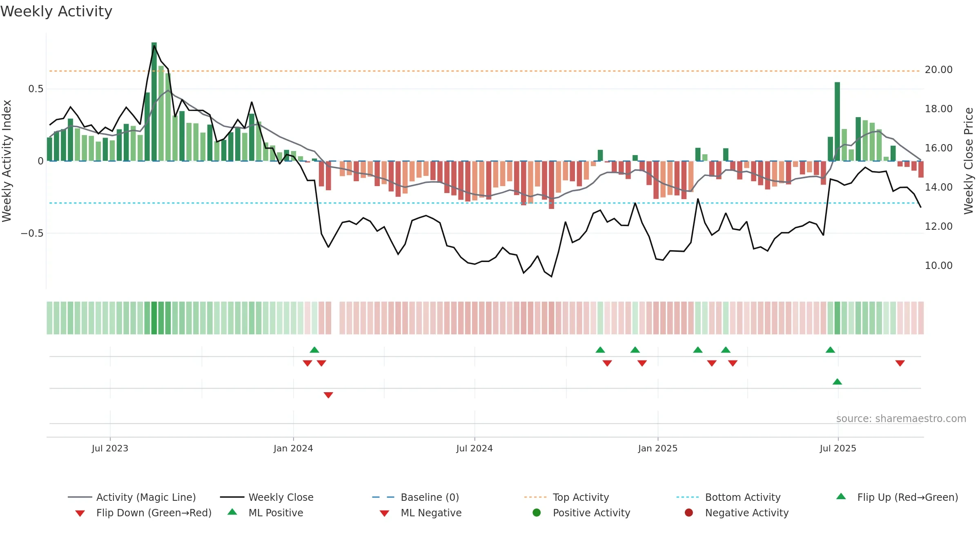The width and height of the screenshot is (980, 551).
Task: Click the tall green bar at Jul 2025
Action: coord(837,122)
